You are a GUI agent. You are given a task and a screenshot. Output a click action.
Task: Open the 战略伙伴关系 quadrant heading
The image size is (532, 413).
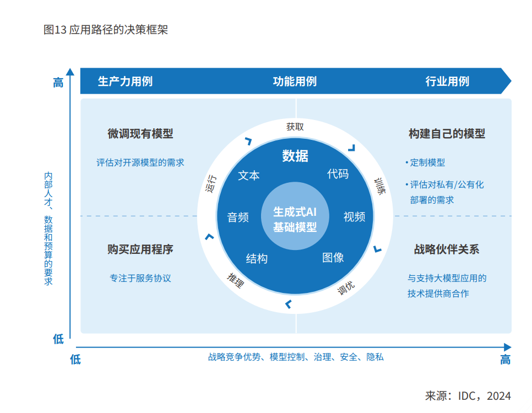[447, 249]
